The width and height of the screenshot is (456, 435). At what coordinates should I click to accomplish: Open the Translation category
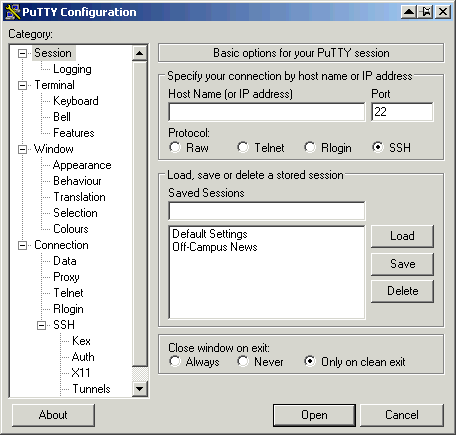pyautogui.click(x=79, y=197)
